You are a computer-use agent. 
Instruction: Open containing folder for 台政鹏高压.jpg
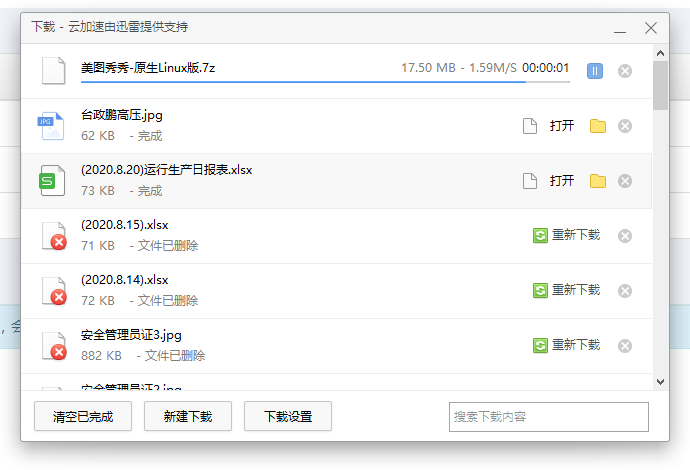click(x=598, y=126)
